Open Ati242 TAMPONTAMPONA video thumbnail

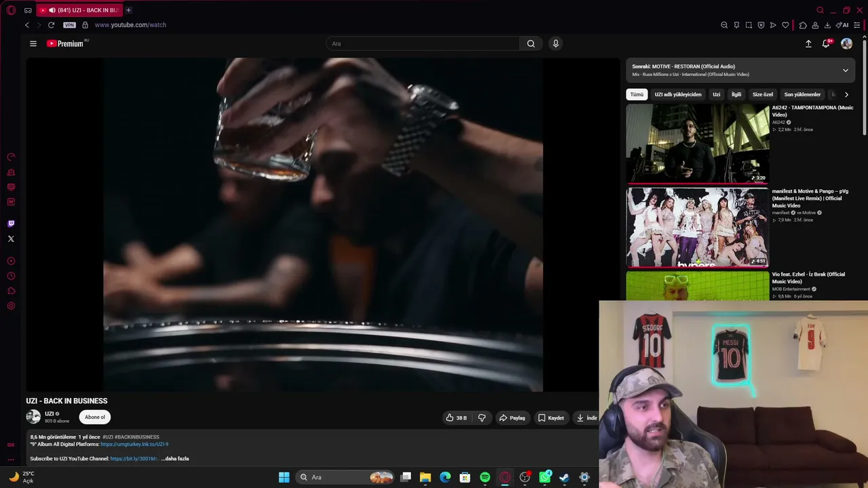[x=698, y=144]
